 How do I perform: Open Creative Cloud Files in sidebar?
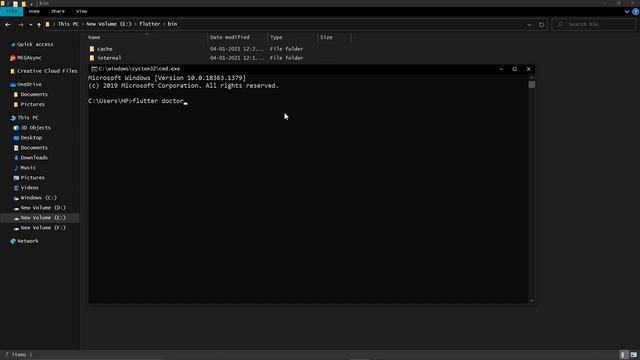coord(47,71)
